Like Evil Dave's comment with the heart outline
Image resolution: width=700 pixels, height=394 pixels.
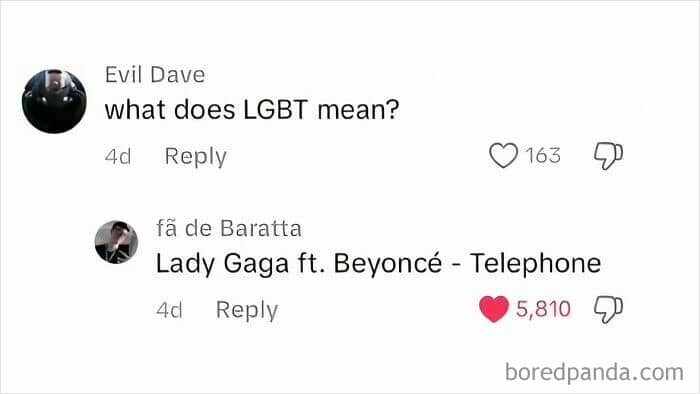coord(503,155)
